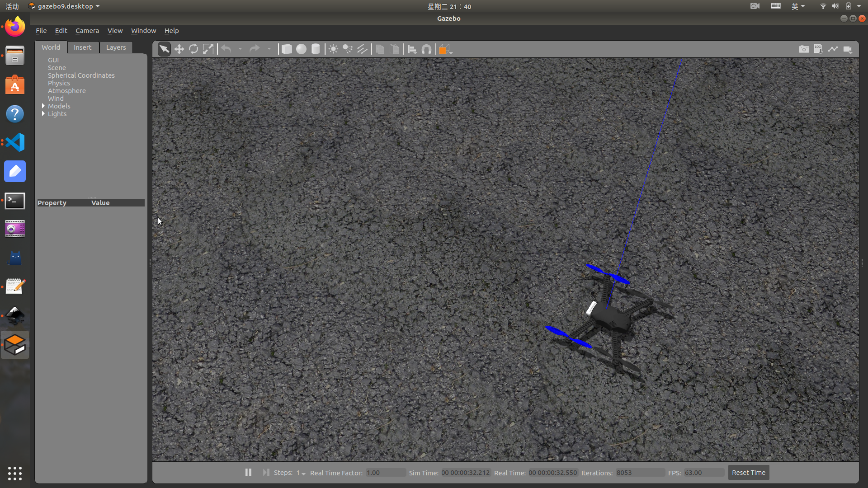The image size is (868, 488).
Task: Switch to the Insert tab
Action: pyautogui.click(x=82, y=47)
